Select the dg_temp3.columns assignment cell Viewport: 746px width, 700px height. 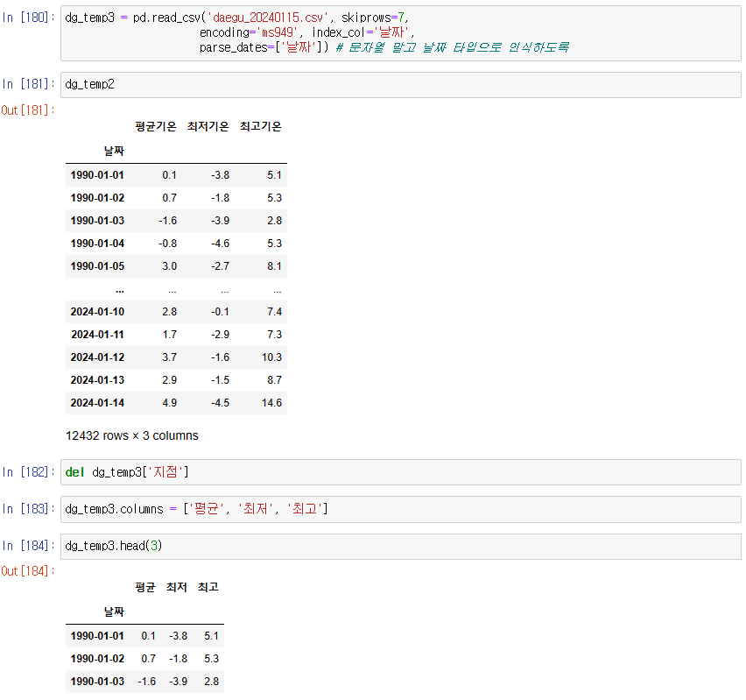pyautogui.click(x=401, y=509)
